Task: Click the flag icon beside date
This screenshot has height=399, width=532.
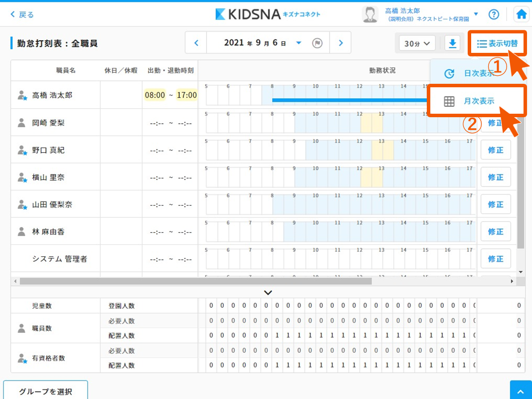Action: [x=317, y=43]
